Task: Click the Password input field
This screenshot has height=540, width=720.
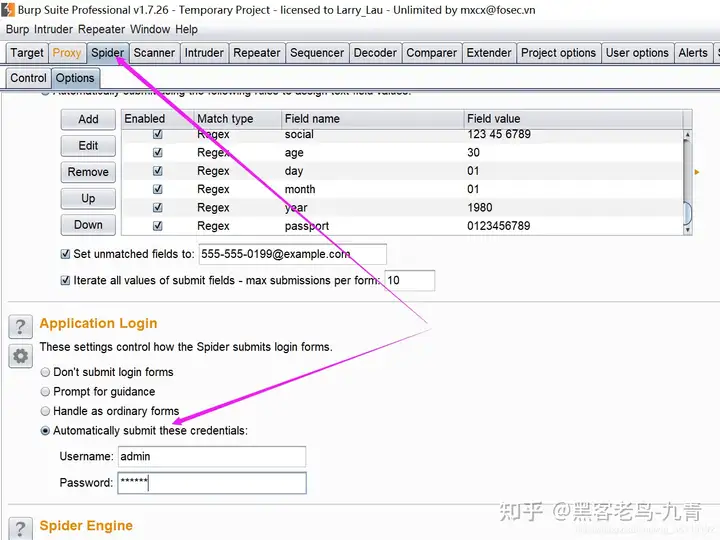Action: tap(212, 483)
